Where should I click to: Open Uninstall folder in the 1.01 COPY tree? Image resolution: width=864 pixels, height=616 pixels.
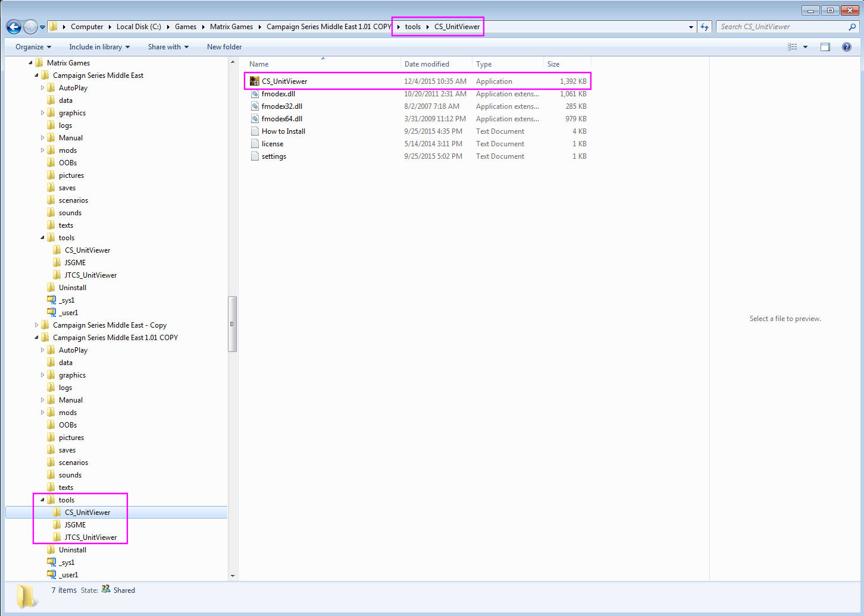[x=73, y=550]
